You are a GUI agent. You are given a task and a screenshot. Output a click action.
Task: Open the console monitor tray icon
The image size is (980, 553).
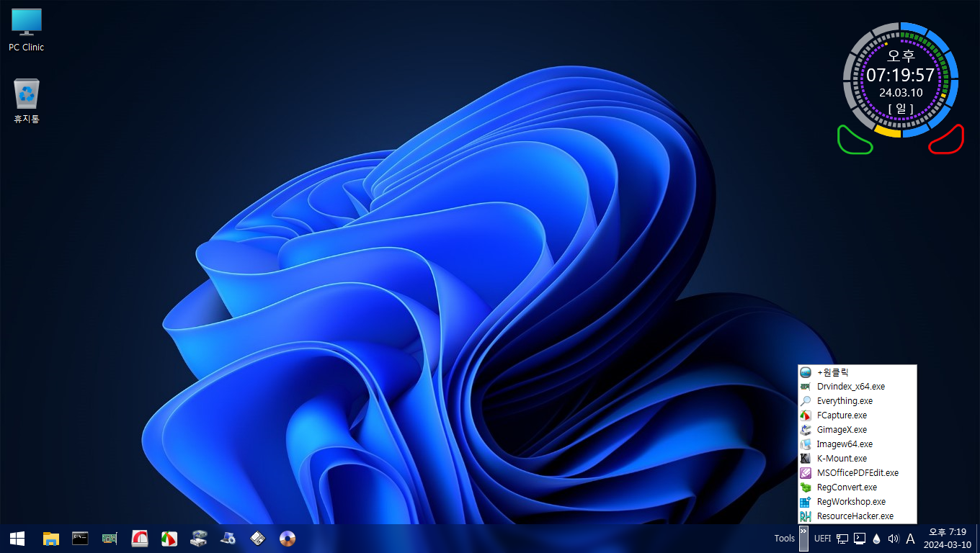click(860, 539)
